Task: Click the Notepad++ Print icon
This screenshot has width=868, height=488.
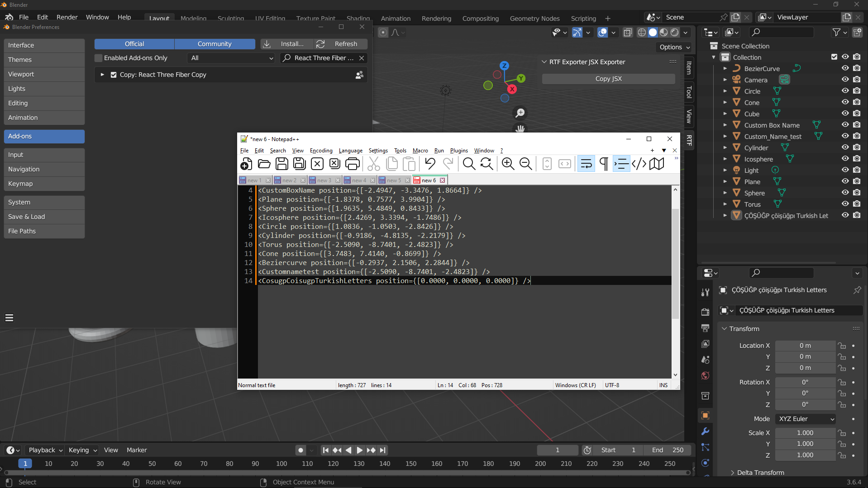Action: tap(352, 164)
